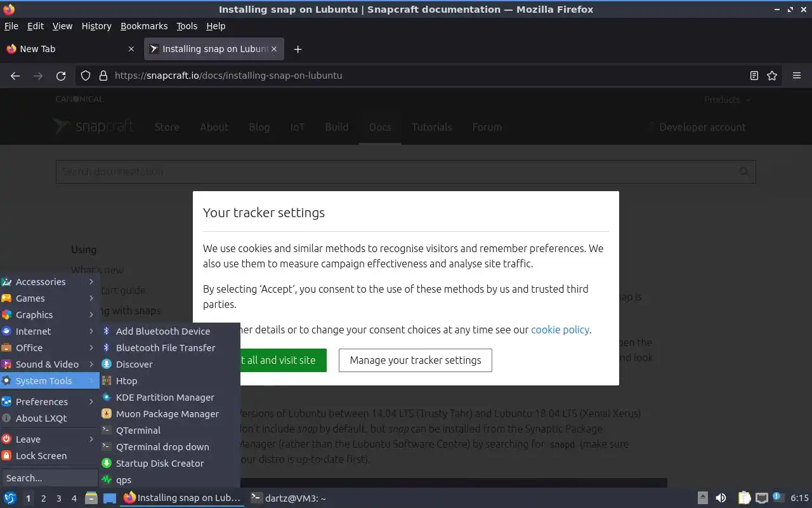Switch to virtual desktop 2
812x508 pixels.
pos(43,498)
